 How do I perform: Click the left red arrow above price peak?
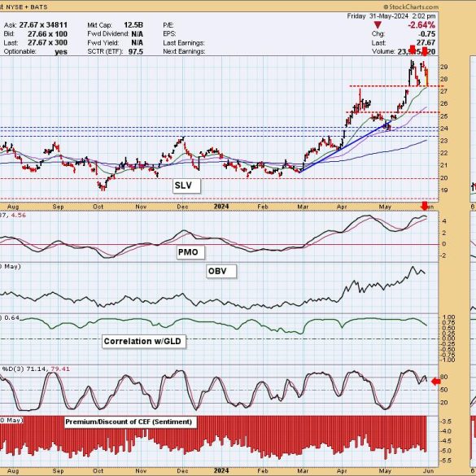click(x=413, y=50)
